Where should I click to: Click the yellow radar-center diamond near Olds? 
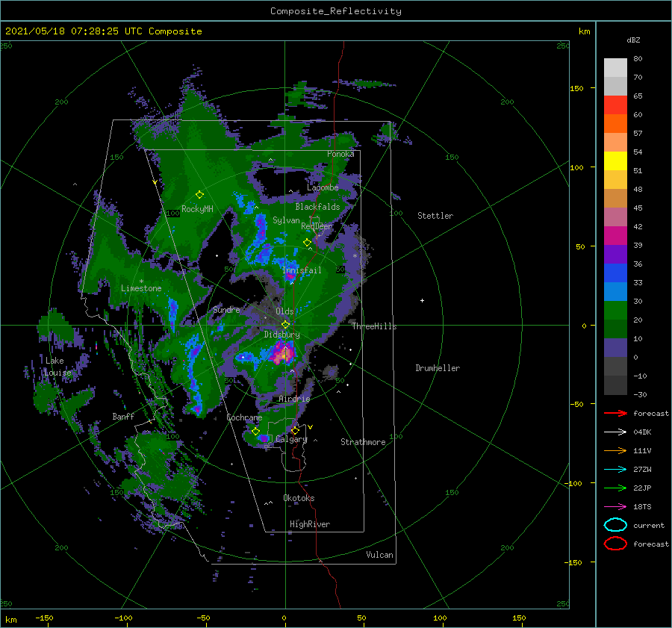pos(285,325)
